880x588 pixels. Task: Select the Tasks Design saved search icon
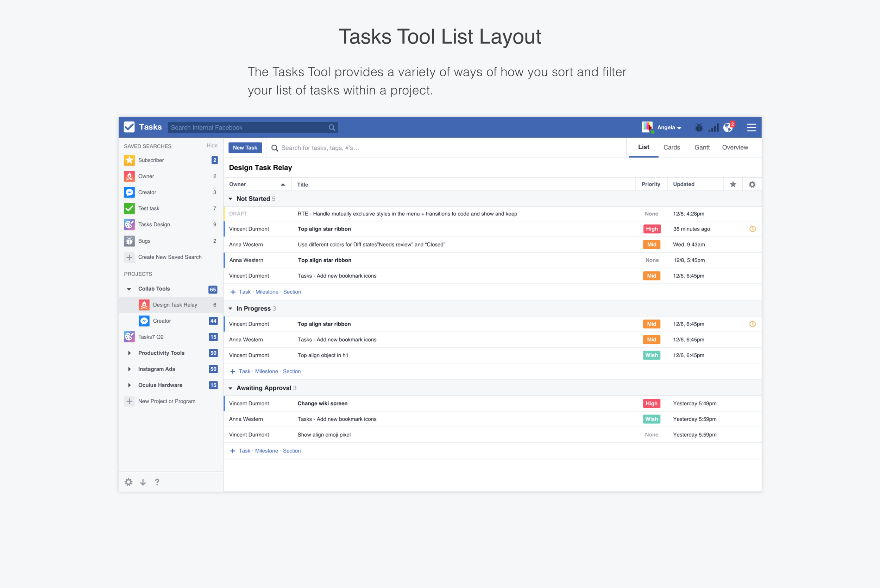pyautogui.click(x=129, y=224)
